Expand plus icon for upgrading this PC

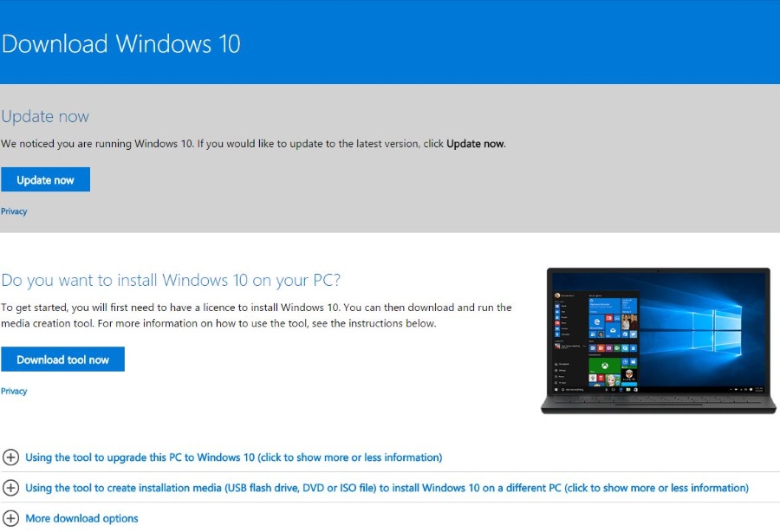10,457
